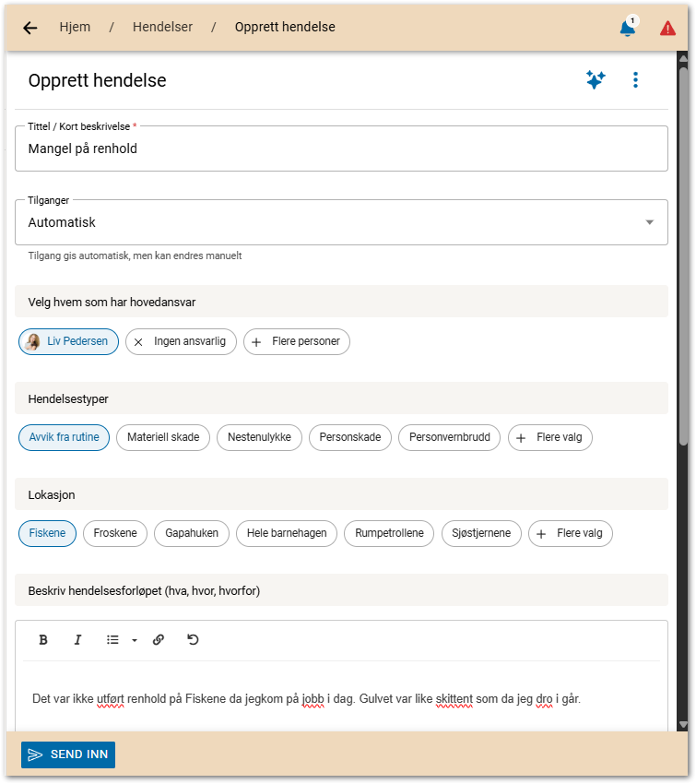Click the back arrow icon
This screenshot has width=696, height=784.
point(30,28)
